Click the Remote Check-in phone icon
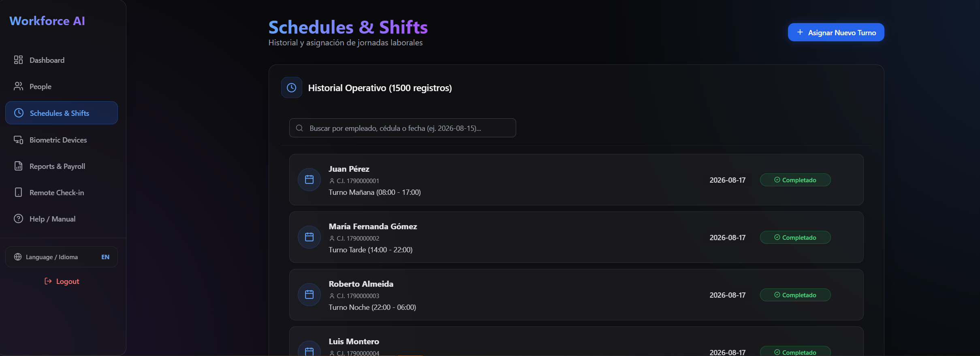980x356 pixels. tap(18, 192)
